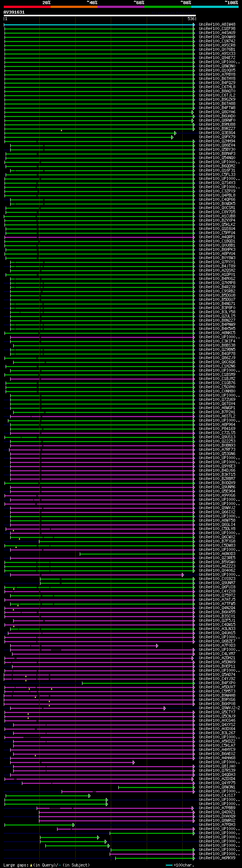
Task: Click the cyan ~100% legend segment
Action: pos(215,7)
